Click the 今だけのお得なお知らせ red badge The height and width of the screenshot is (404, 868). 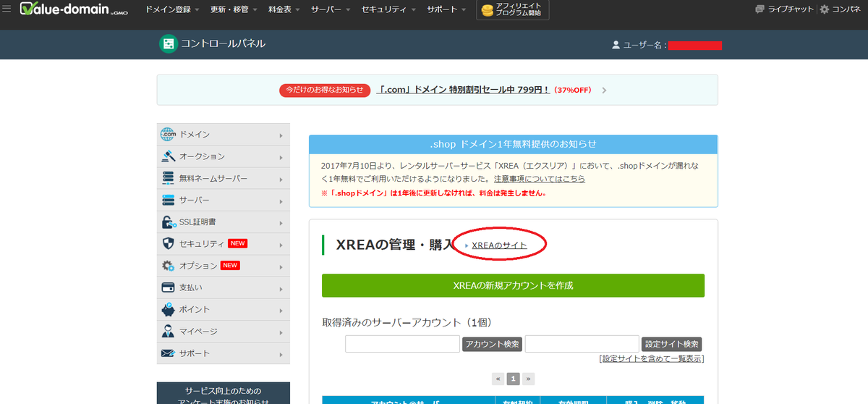pyautogui.click(x=325, y=90)
